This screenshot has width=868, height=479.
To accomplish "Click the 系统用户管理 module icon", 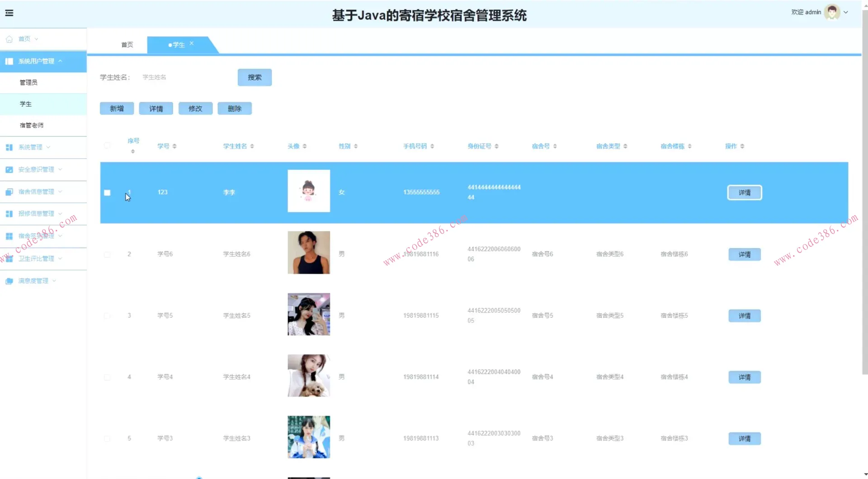I will tap(9, 61).
